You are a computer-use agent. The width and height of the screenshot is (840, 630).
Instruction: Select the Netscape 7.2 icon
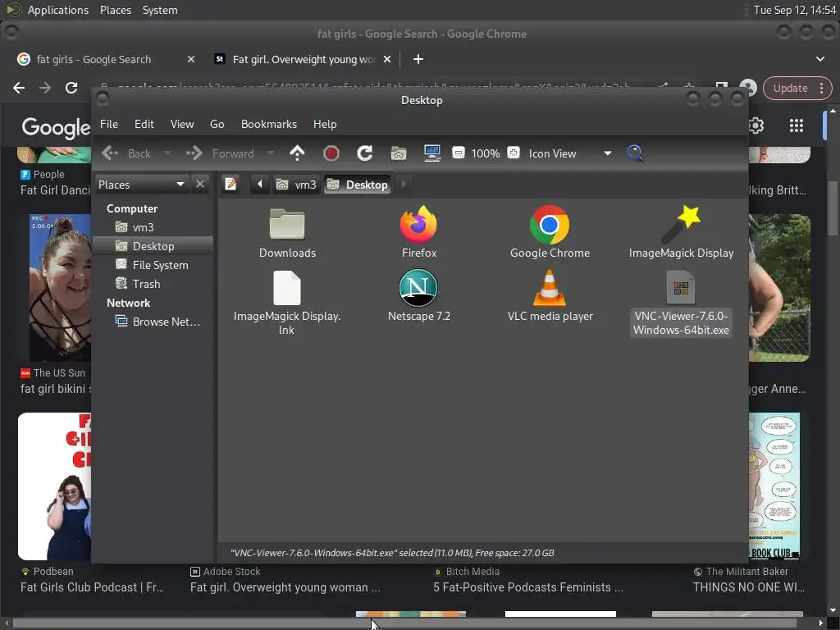418,288
